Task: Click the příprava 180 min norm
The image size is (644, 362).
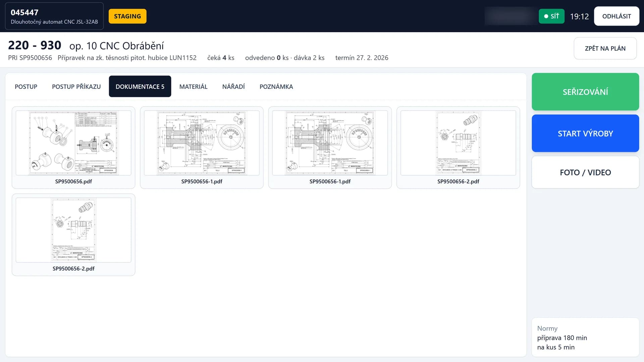Action: (x=562, y=338)
